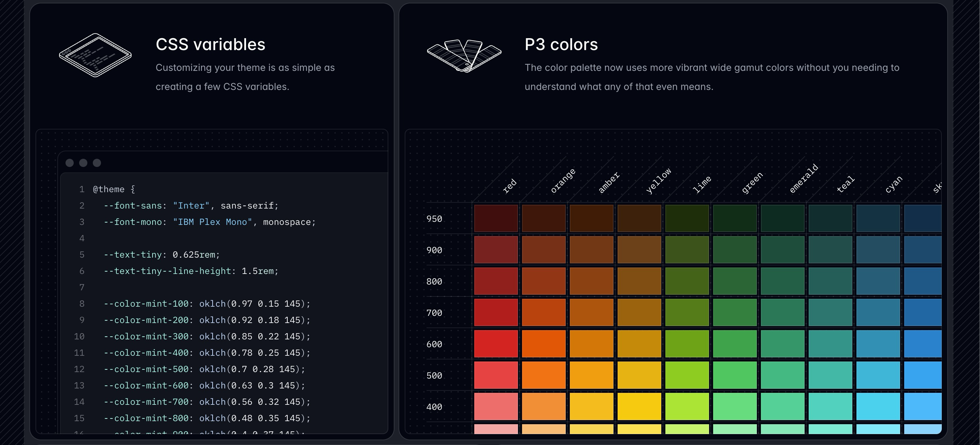Click the --color-mint-500 code line
980x445 pixels.
(x=204, y=369)
